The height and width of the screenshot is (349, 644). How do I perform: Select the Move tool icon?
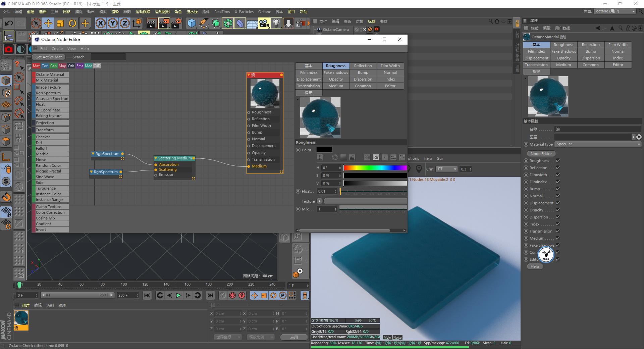48,23
